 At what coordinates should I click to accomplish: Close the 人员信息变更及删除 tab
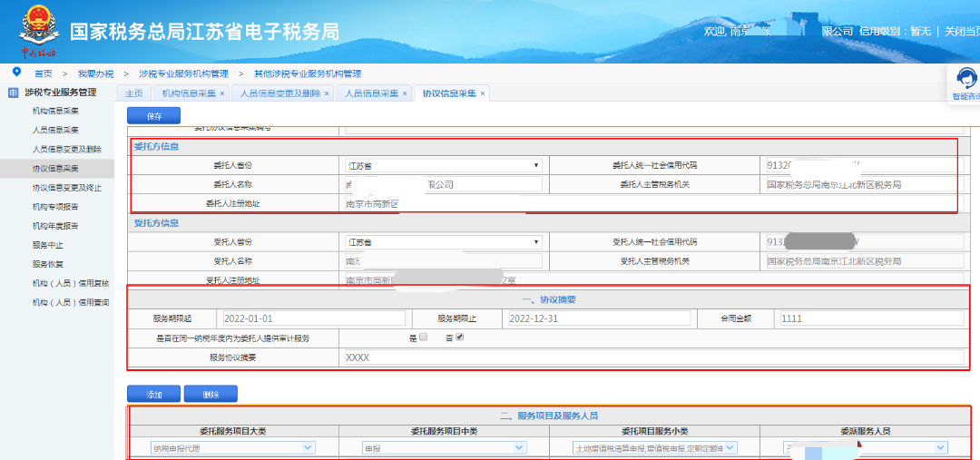pos(326,93)
